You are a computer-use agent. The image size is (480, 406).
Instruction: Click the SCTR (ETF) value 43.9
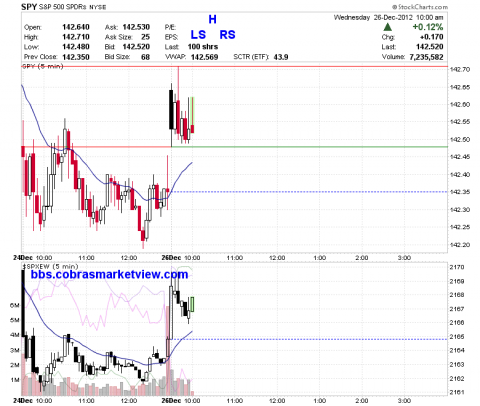pyautogui.click(x=281, y=57)
